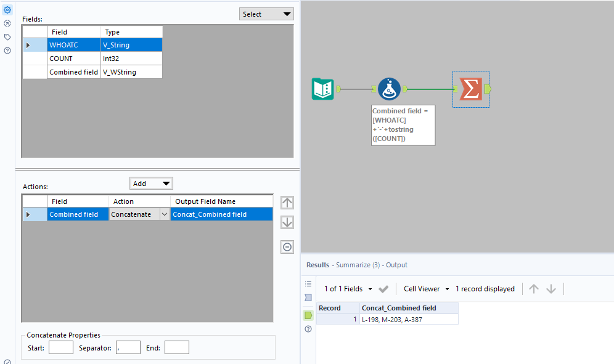
Task: Select the Summarize tool on the canvas
Action: tap(470, 89)
